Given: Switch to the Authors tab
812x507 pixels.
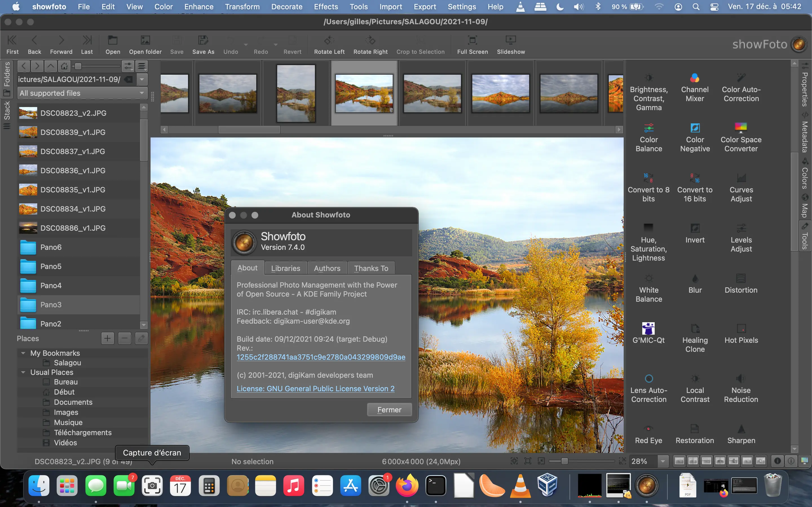Looking at the screenshot, I should click(x=327, y=268).
